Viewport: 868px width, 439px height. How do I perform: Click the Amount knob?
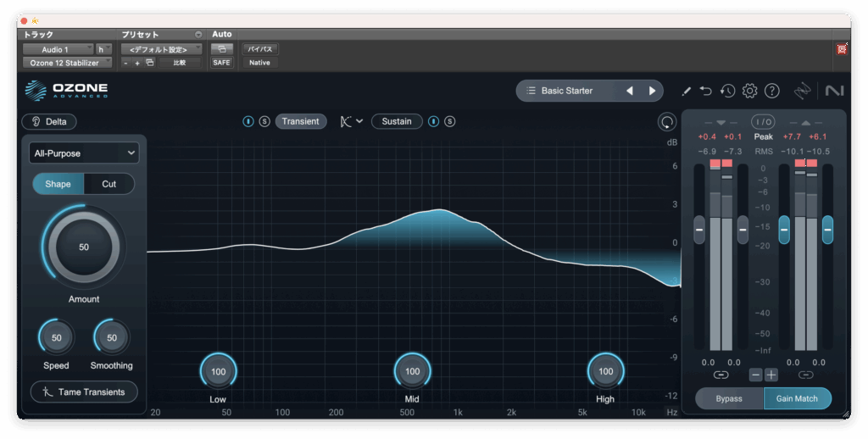click(83, 247)
